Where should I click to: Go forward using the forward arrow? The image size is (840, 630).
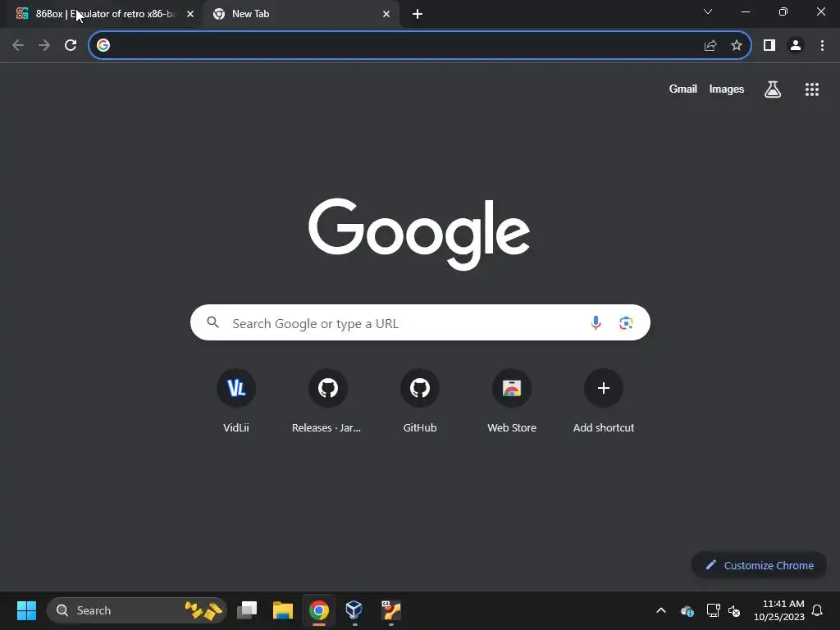44,46
